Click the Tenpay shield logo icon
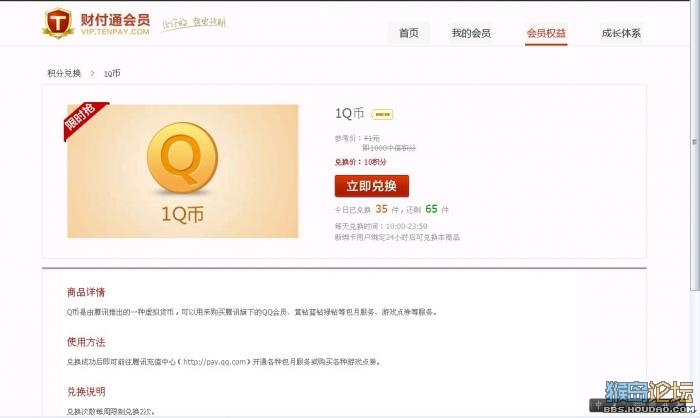The height and width of the screenshot is (418, 700). click(x=58, y=22)
